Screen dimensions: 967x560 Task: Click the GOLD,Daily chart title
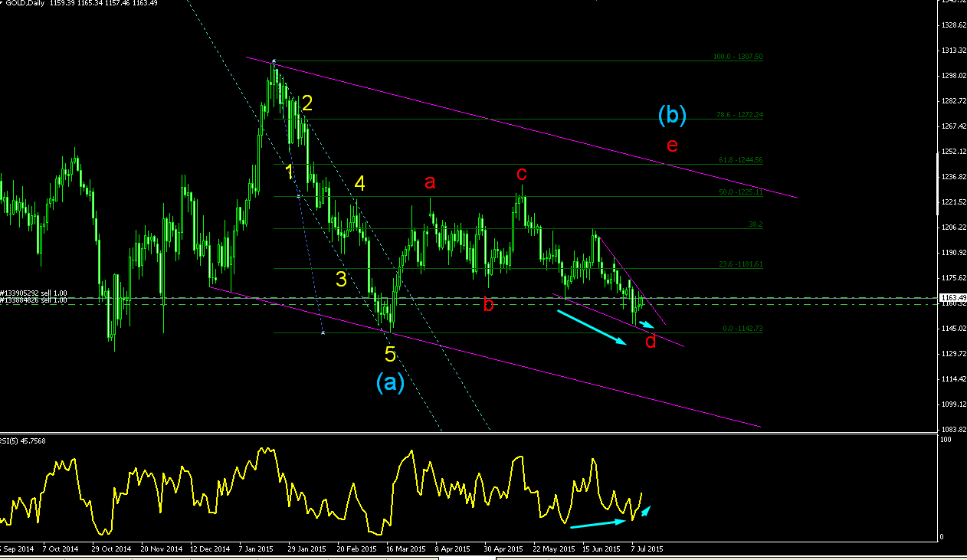[x=25, y=4]
